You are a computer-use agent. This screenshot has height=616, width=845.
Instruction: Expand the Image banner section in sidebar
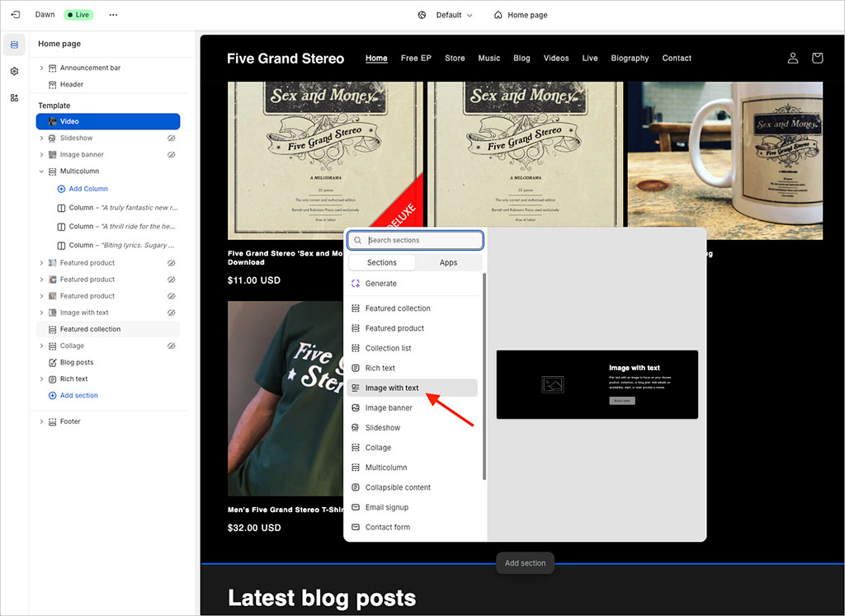click(x=41, y=154)
